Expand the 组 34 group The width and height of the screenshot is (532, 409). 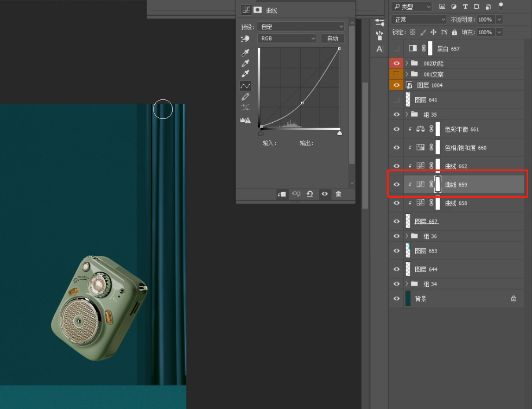pyautogui.click(x=407, y=284)
